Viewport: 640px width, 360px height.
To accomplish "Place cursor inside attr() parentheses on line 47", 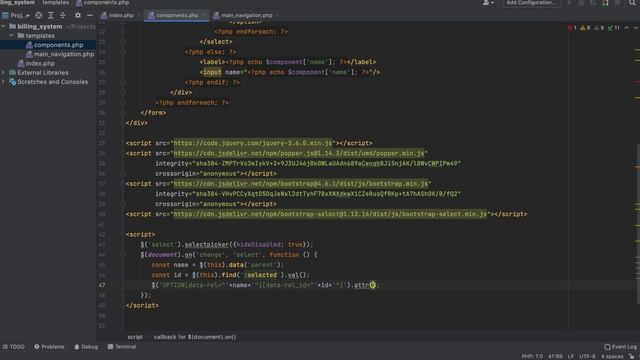I will (373, 285).
